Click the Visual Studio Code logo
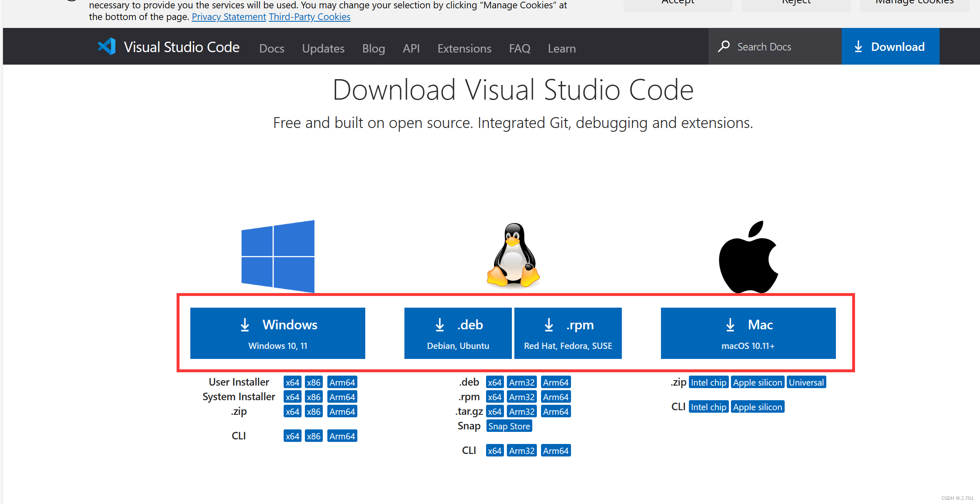 [107, 46]
